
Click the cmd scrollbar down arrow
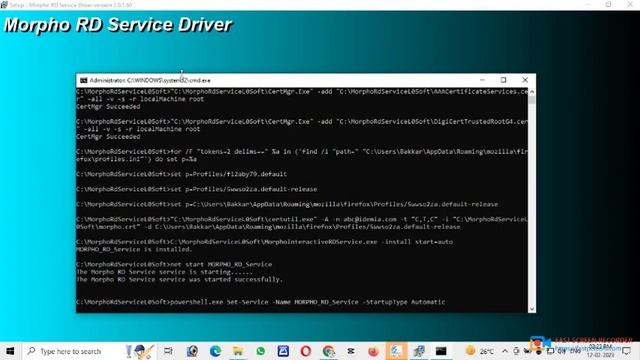[x=531, y=309]
